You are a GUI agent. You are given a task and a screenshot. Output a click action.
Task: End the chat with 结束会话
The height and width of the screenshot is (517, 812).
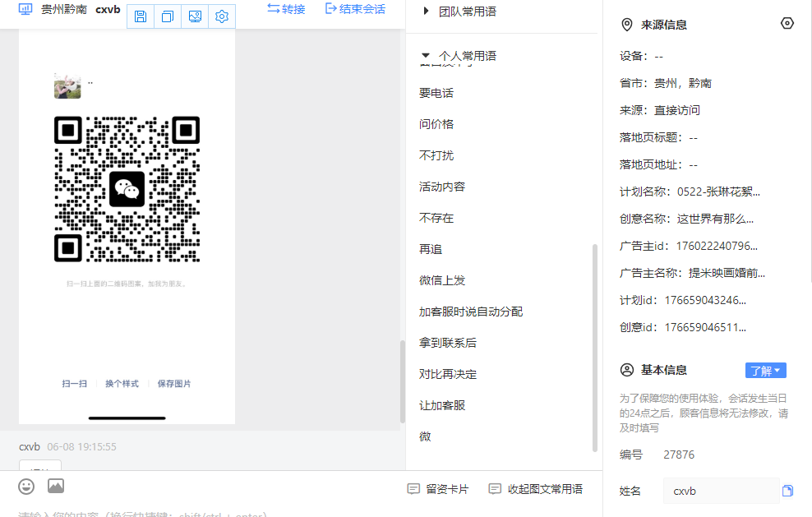(355, 9)
